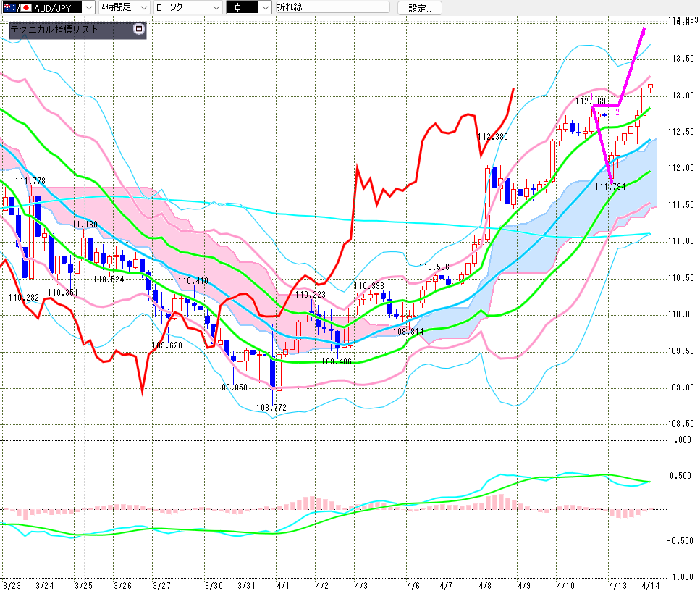Viewport: 700px width, 591px height.
Task: Click the 3/23 date on time axis
Action: (12, 584)
